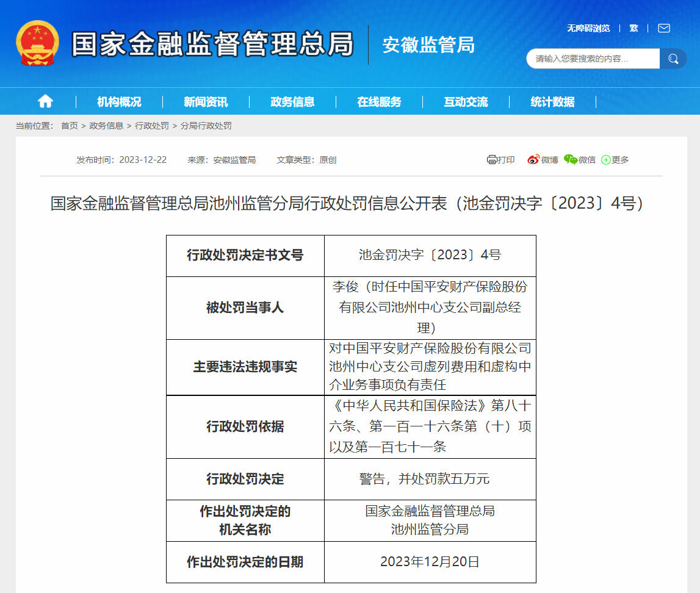Click cell 警告,并处罚款五万元
This screenshot has width=700, height=593.
[430, 479]
